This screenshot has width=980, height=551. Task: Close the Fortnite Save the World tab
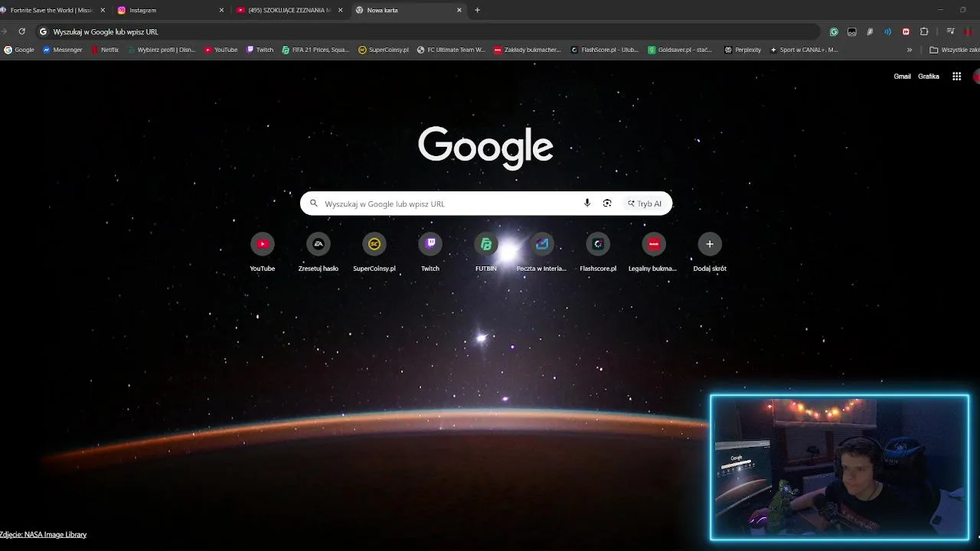pos(103,10)
